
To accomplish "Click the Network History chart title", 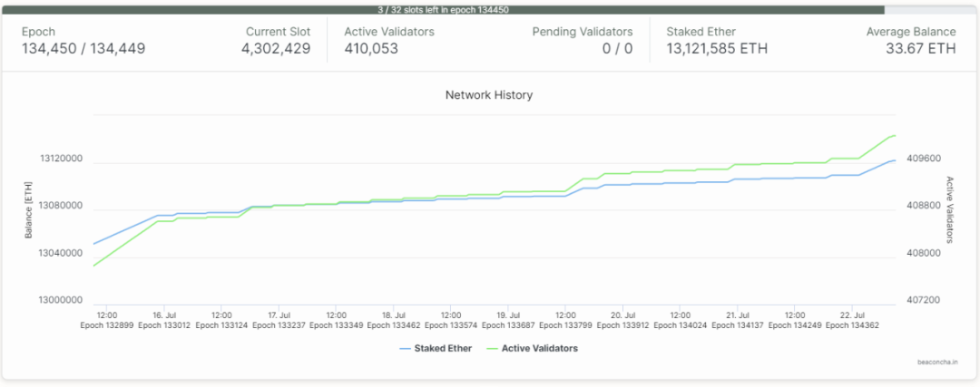I will (x=489, y=95).
